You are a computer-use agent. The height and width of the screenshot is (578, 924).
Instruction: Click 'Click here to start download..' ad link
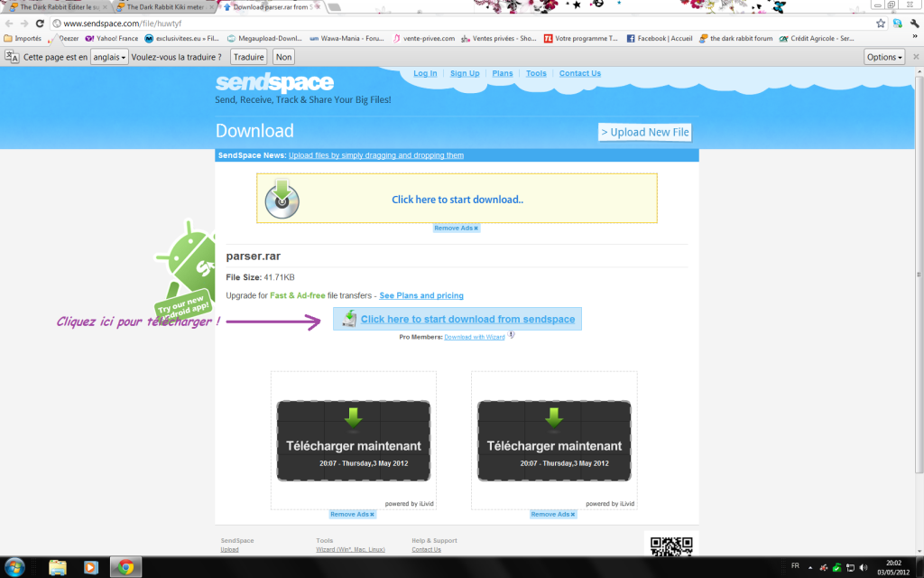tap(457, 200)
